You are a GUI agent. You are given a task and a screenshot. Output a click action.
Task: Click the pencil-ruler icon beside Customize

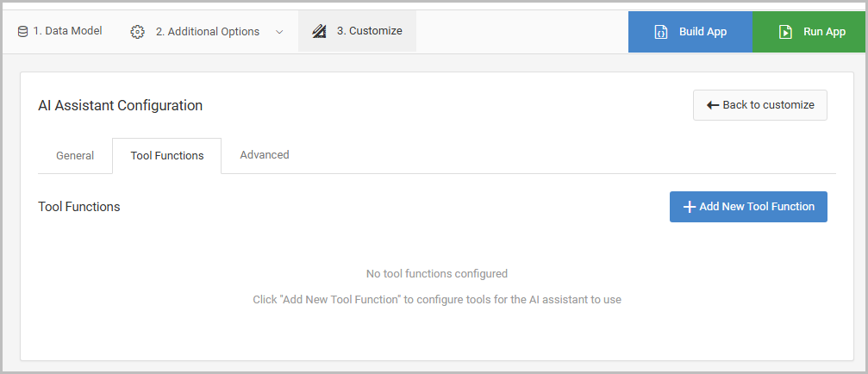(x=319, y=31)
